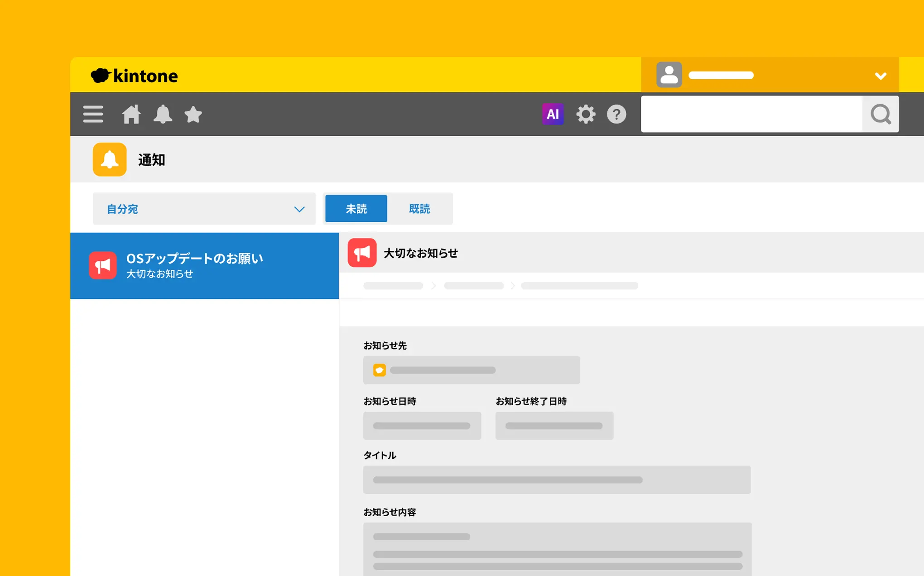
Task: Click the user avatar icon
Action: pos(669,75)
